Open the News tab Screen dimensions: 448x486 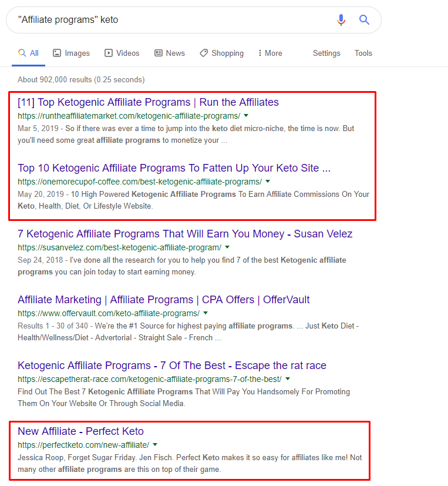(x=170, y=53)
